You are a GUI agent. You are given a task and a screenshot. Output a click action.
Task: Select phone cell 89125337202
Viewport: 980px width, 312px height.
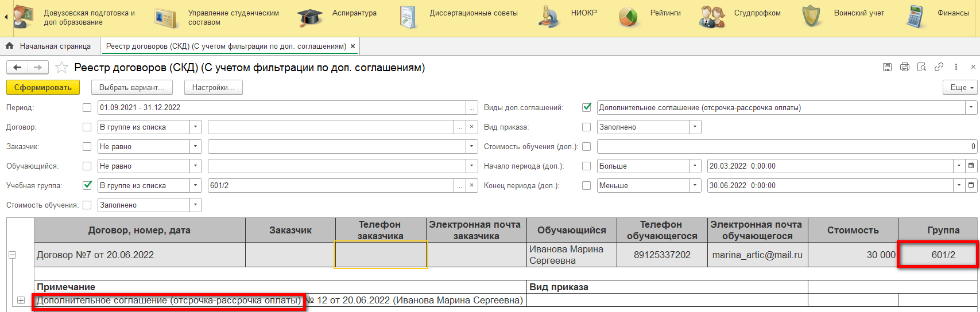tap(662, 255)
